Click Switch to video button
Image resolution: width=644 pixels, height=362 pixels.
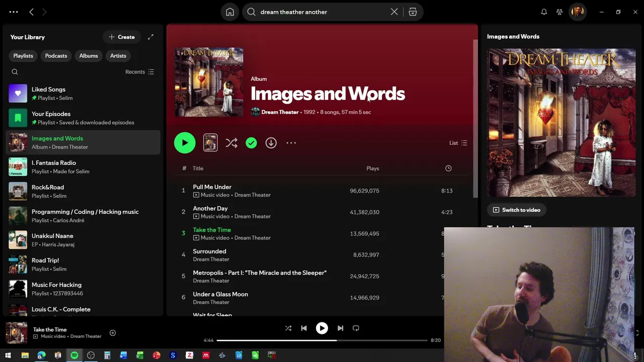click(x=516, y=210)
